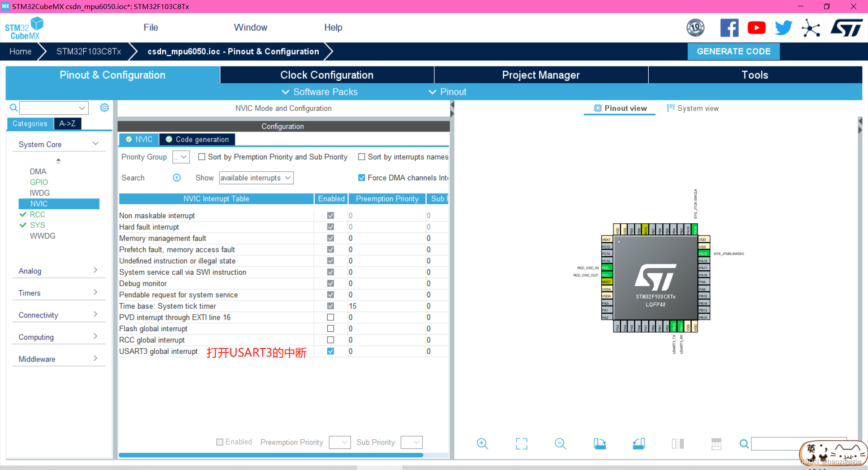Image resolution: width=868 pixels, height=470 pixels.
Task: Click the System view grid icon
Action: click(670, 108)
